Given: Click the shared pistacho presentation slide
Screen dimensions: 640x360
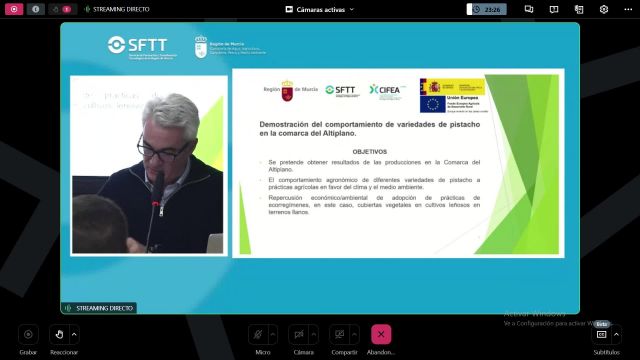Looking at the screenshot, I should [x=398, y=163].
